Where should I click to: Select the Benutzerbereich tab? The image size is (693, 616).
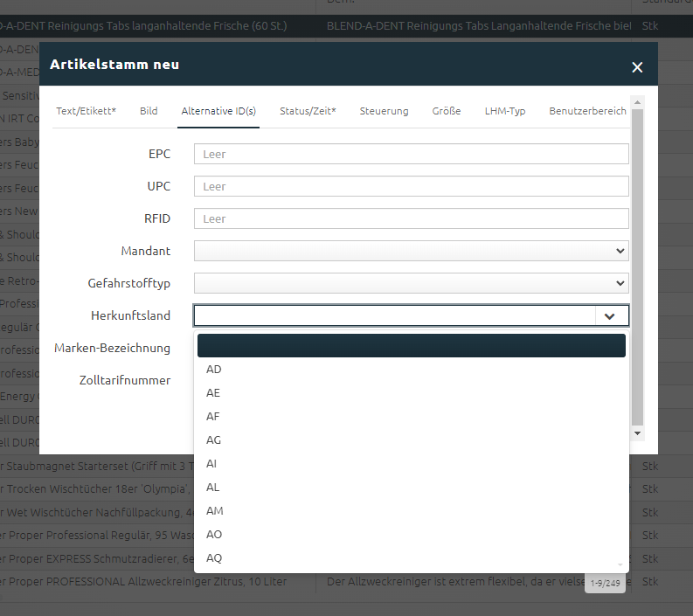(x=587, y=111)
